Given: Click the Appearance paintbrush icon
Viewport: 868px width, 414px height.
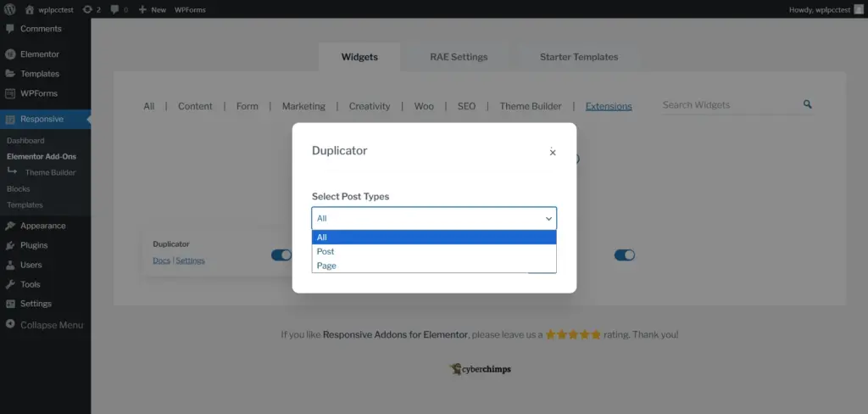Looking at the screenshot, I should click(10, 226).
